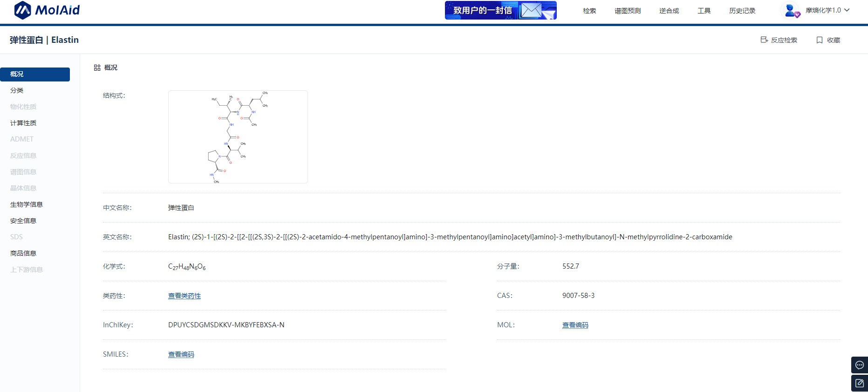
Task: Click the bookmark (收藏) icon
Action: (x=820, y=40)
